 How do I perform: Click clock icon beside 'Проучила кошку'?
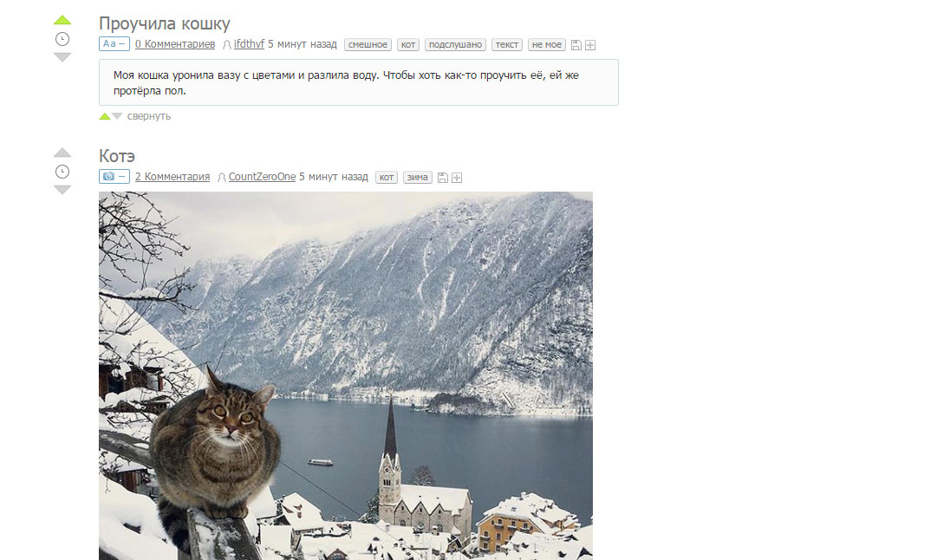tap(62, 39)
